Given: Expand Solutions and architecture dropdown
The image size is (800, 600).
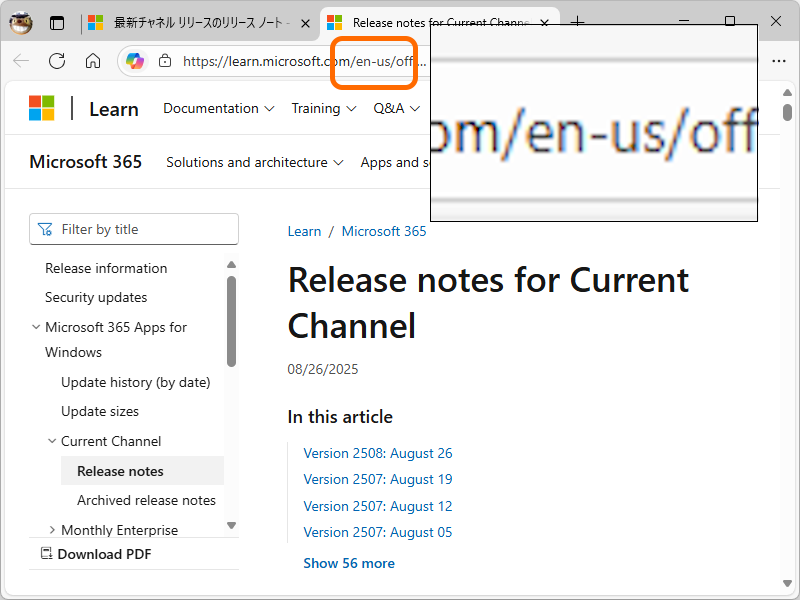Looking at the screenshot, I should pos(255,162).
